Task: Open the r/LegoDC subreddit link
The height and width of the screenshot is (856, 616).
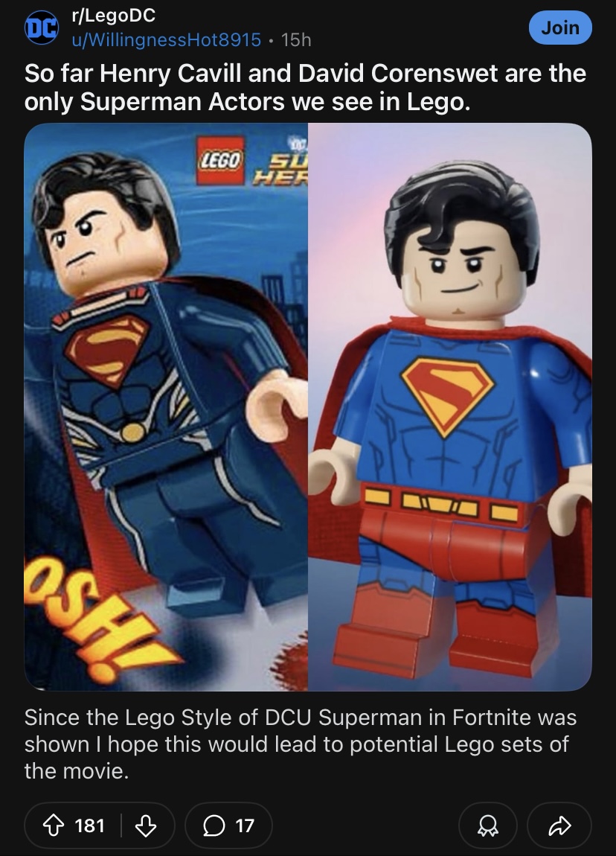Action: (114, 16)
